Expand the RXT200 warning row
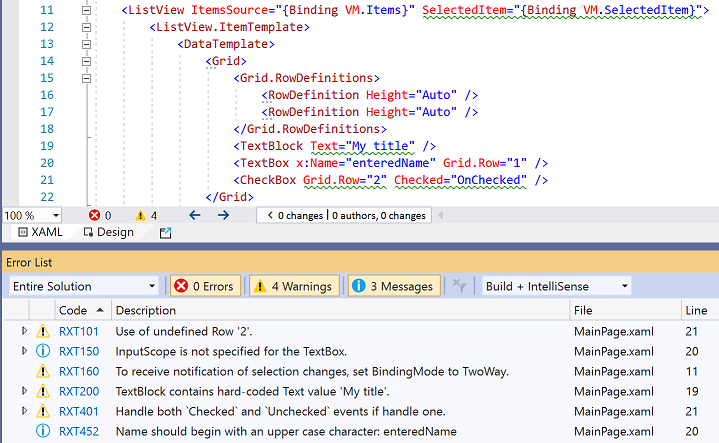719x443 pixels. coord(24,391)
